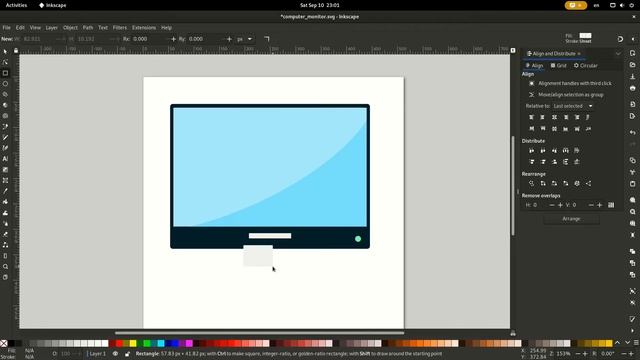The image size is (640, 360).
Task: Pick the yellow palette swatch
Action: 133,343
